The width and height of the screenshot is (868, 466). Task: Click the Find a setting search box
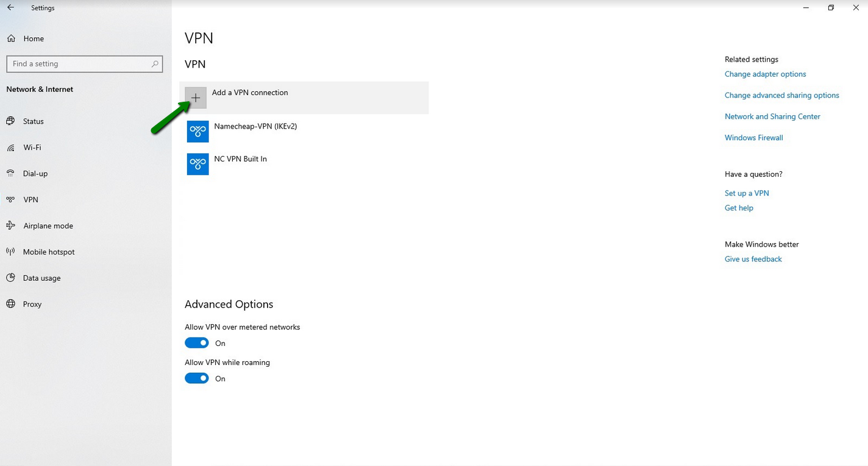tap(84, 63)
